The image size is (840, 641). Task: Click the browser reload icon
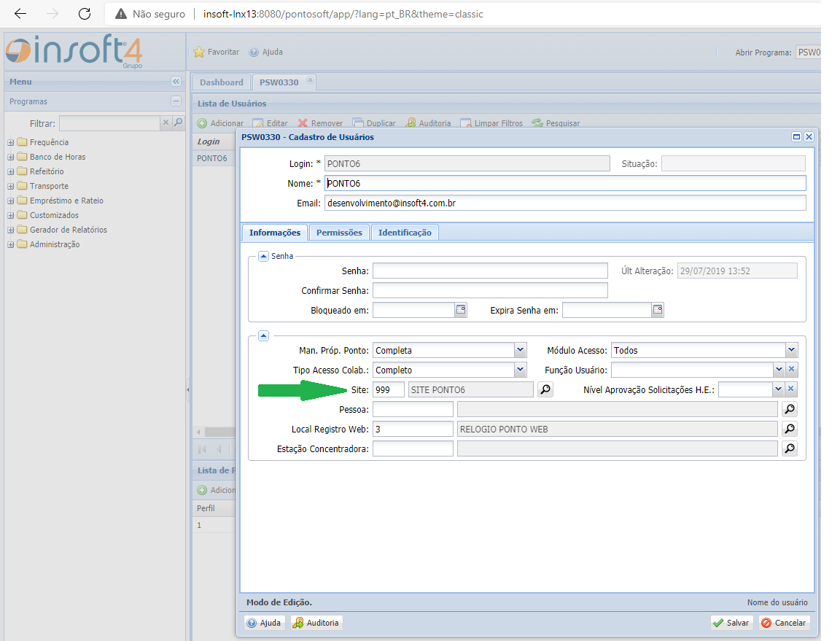click(x=85, y=14)
